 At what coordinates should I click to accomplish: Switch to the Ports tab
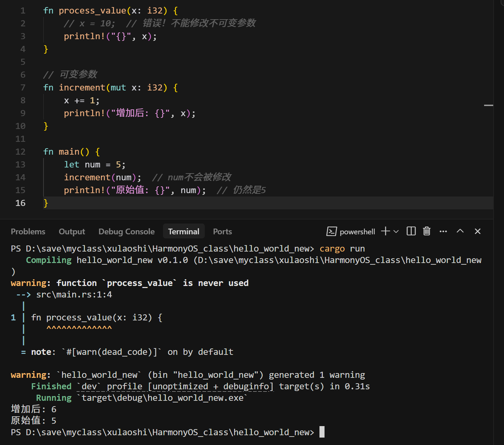point(222,232)
